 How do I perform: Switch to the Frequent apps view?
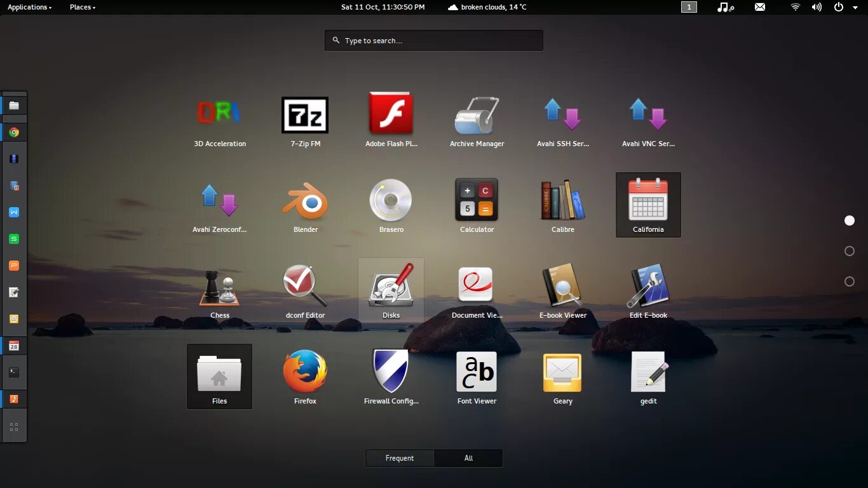pyautogui.click(x=400, y=458)
